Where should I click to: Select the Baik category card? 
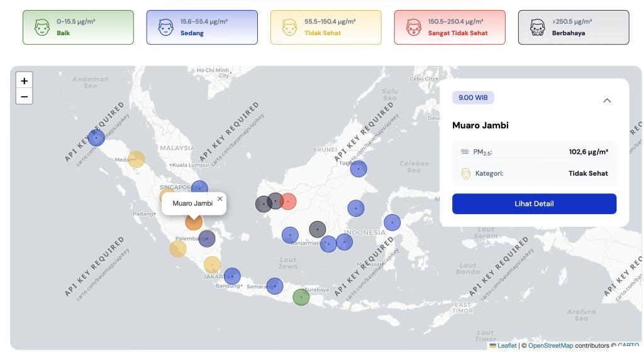pos(78,28)
